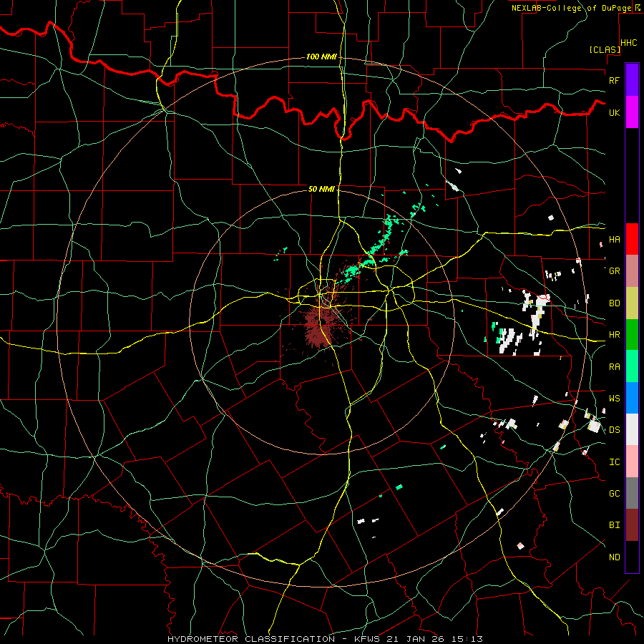Click the GR legend label

(x=614, y=271)
